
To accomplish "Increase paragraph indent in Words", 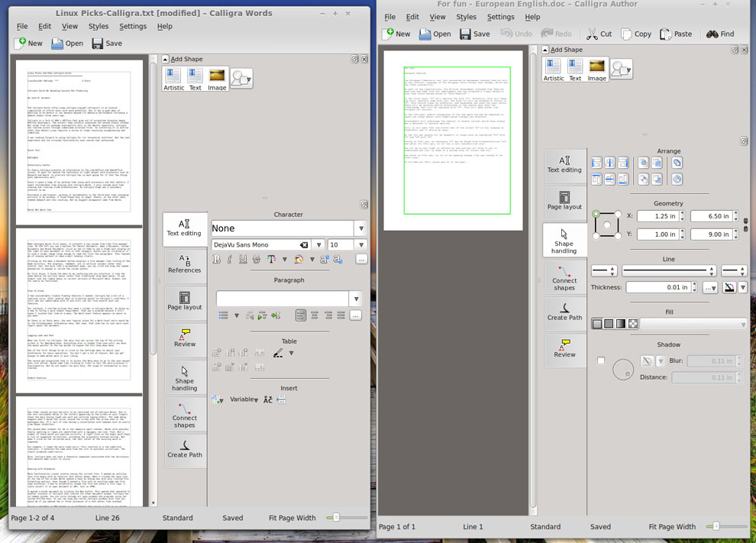I will pos(262,315).
